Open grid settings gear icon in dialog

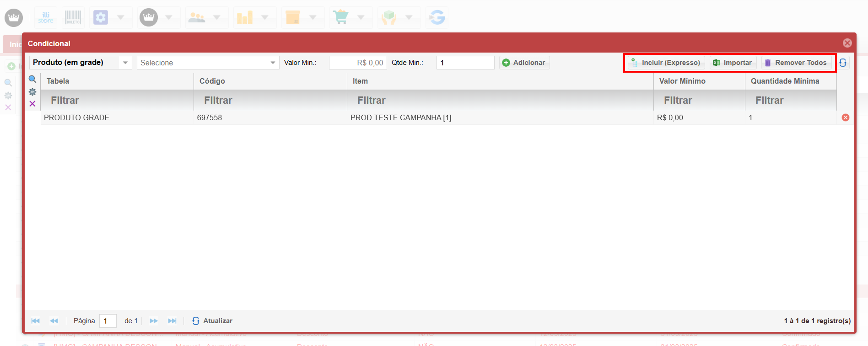pyautogui.click(x=32, y=92)
